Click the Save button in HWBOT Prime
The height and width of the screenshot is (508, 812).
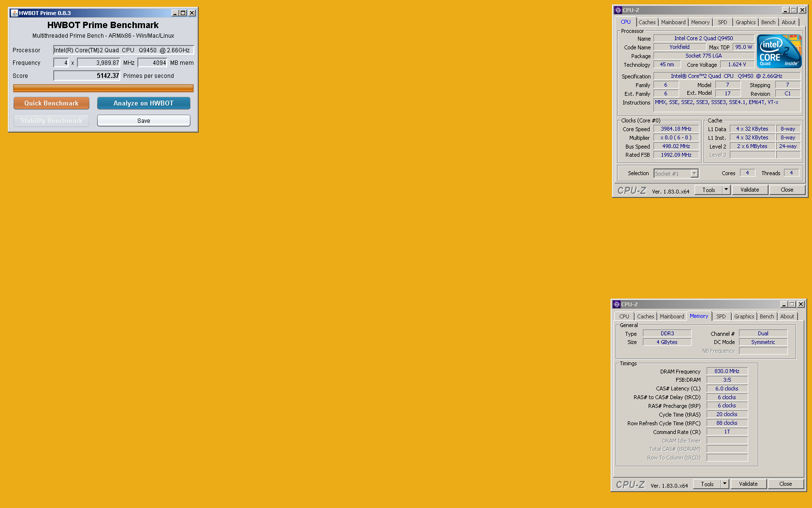point(144,120)
